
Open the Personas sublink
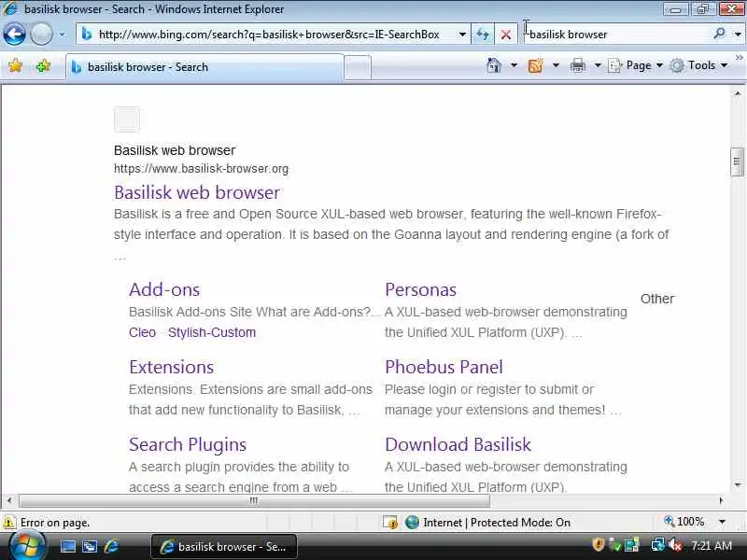pos(421,289)
